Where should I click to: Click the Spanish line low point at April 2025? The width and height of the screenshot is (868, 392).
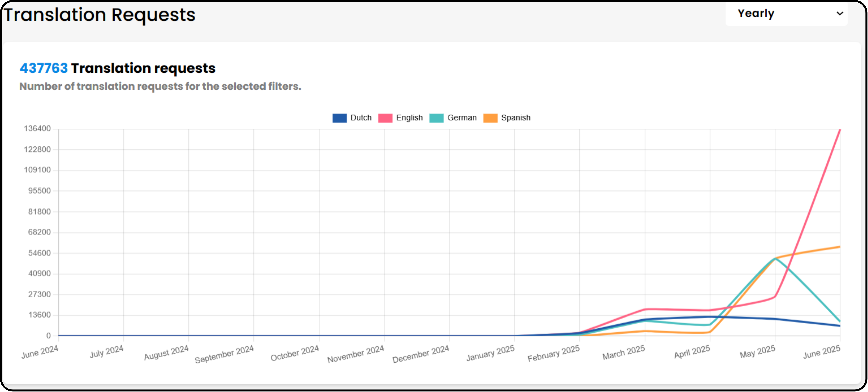coord(710,332)
